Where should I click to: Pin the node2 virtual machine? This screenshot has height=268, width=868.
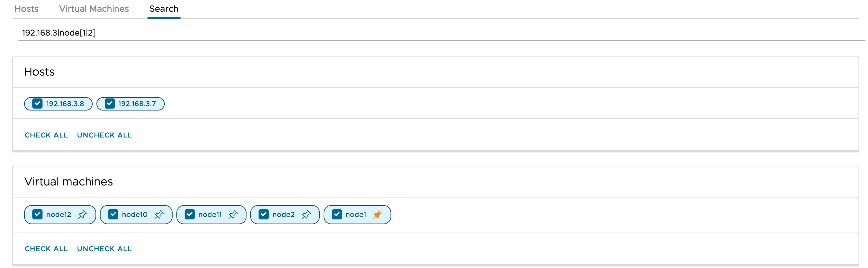[x=306, y=215]
